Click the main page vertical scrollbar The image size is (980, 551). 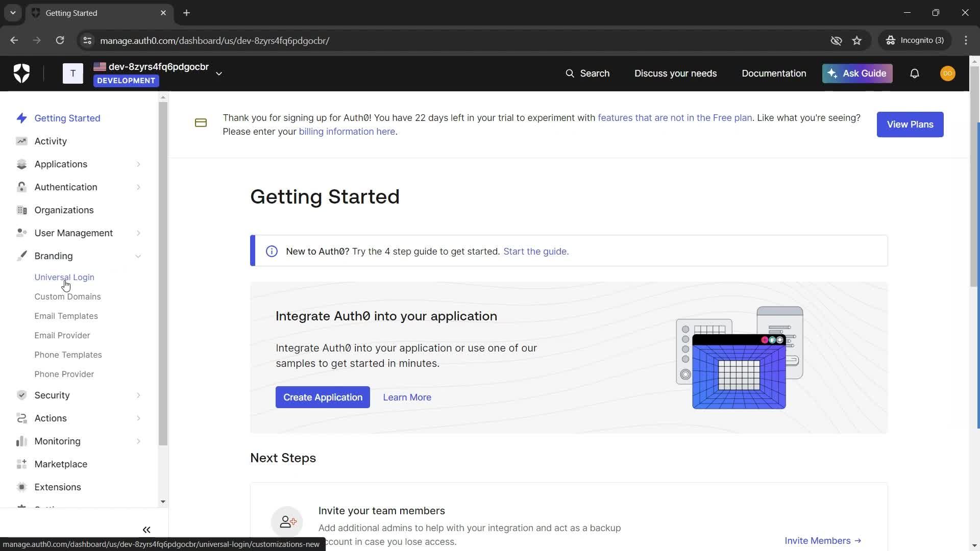(974, 176)
